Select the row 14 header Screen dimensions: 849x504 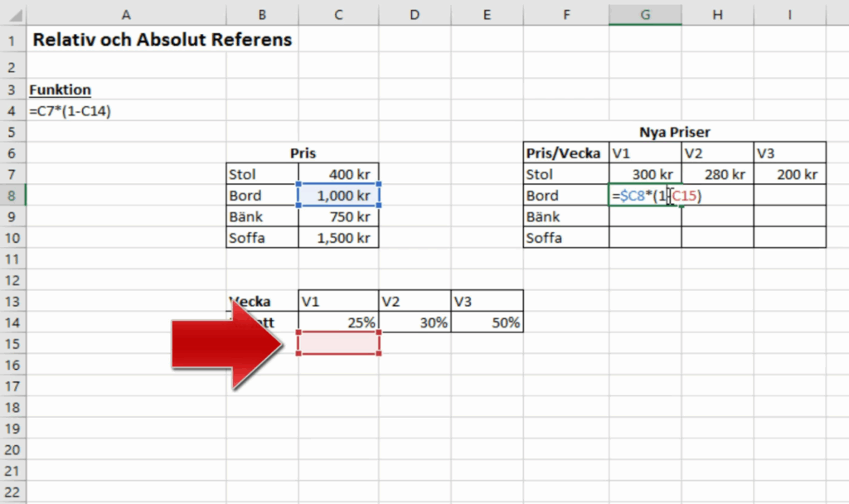[12, 322]
